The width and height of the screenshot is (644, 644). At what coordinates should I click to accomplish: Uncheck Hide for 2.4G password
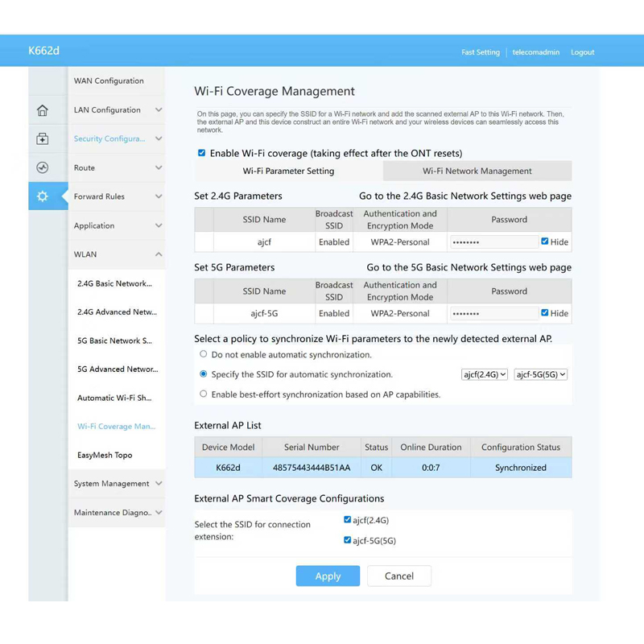point(545,242)
